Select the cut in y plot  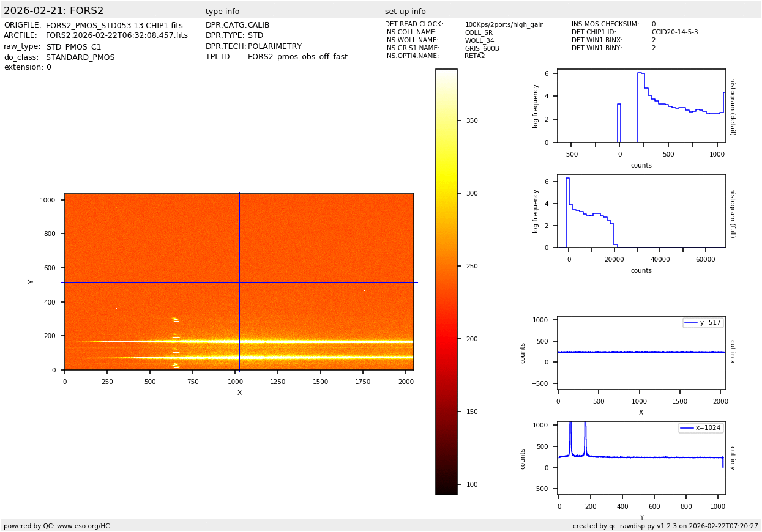[x=641, y=458]
